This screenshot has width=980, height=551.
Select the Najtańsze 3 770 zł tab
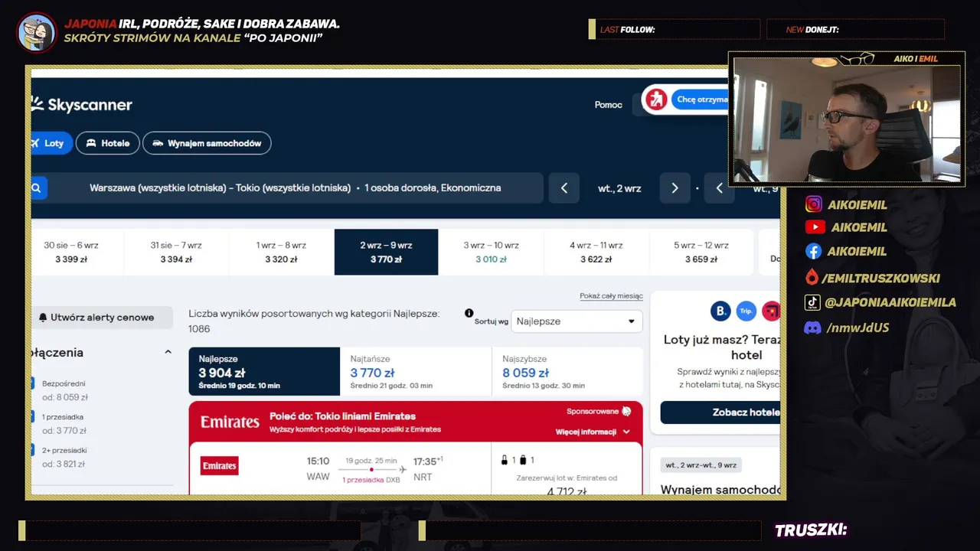[416, 371]
